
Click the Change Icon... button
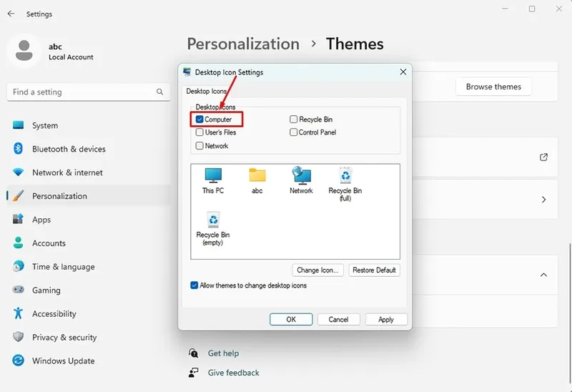317,270
